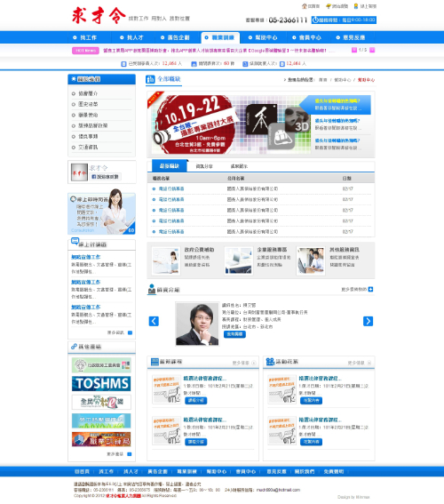The image size is (444, 504).
Task: Click the more arrow in the latest courses header
Action: [x=254, y=363]
